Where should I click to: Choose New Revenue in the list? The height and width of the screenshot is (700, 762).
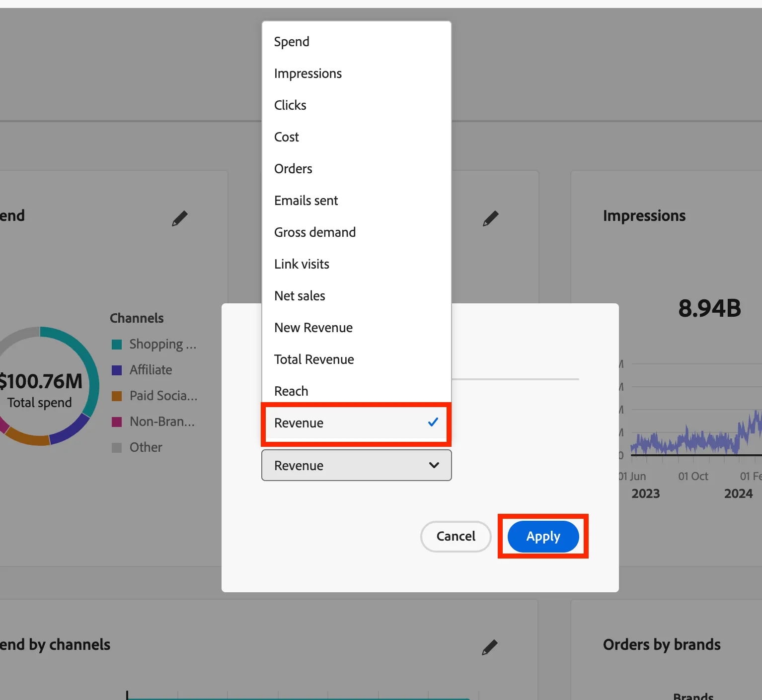(x=356, y=328)
